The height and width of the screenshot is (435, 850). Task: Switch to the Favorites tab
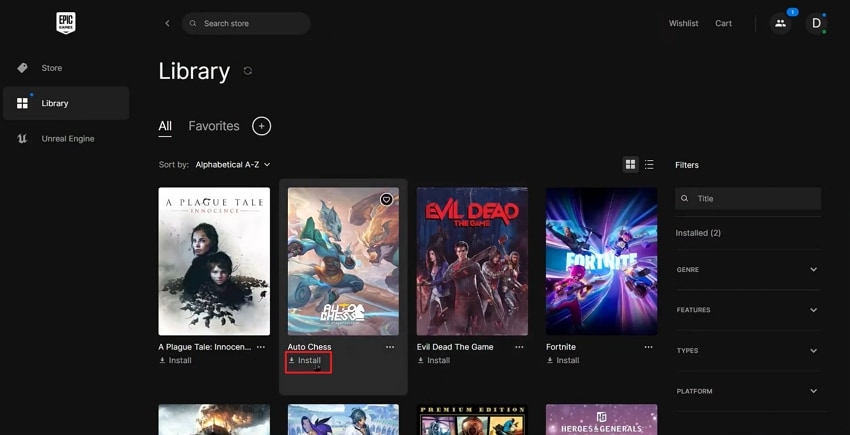pos(214,126)
